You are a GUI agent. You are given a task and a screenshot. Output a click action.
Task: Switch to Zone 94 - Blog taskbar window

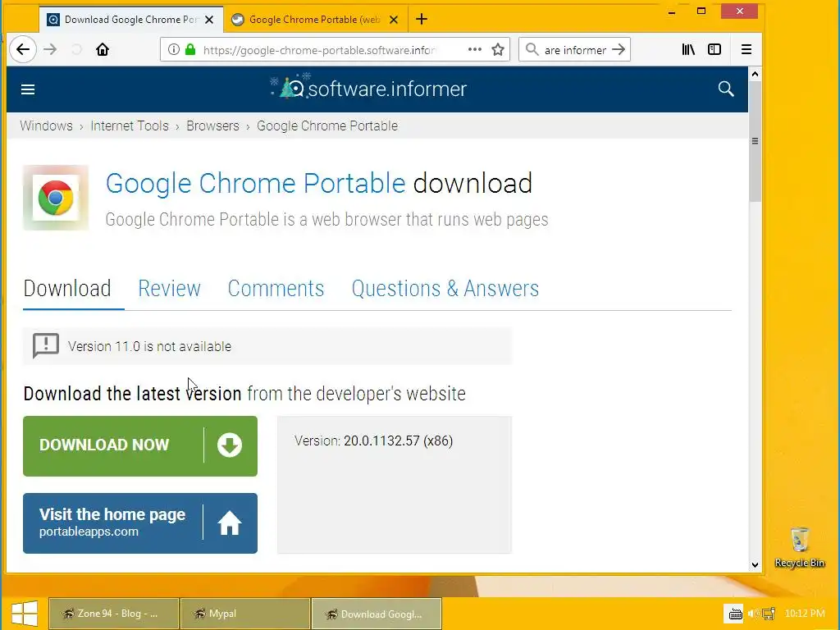[113, 614]
